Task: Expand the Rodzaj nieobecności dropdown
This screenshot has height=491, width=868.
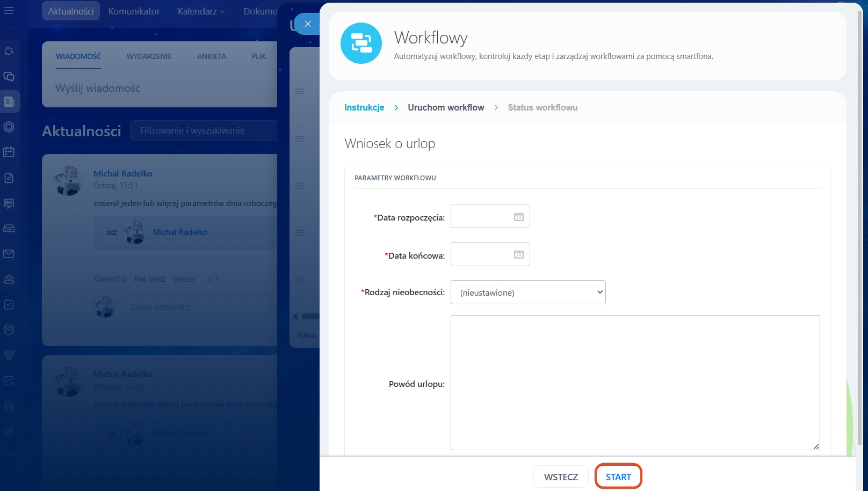Action: pyautogui.click(x=528, y=292)
